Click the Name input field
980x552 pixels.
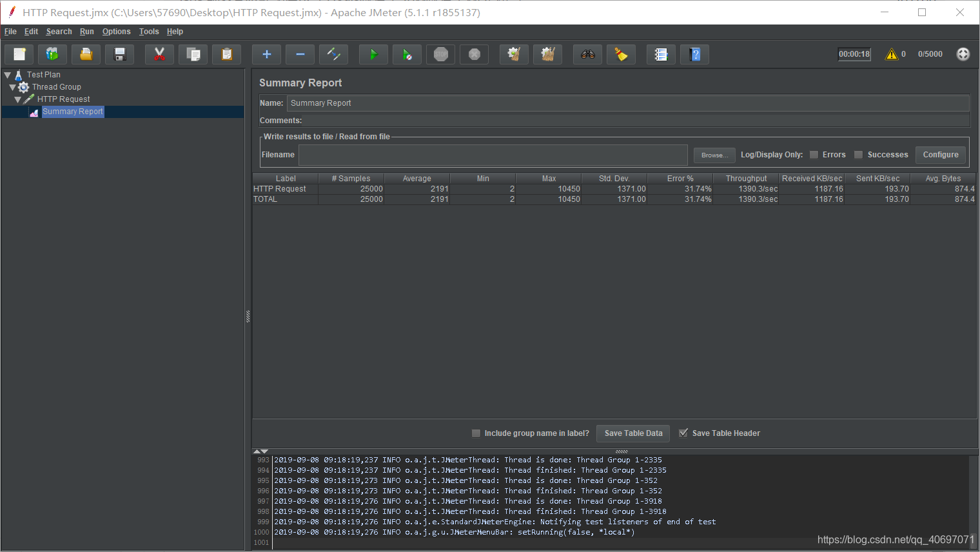(x=628, y=103)
